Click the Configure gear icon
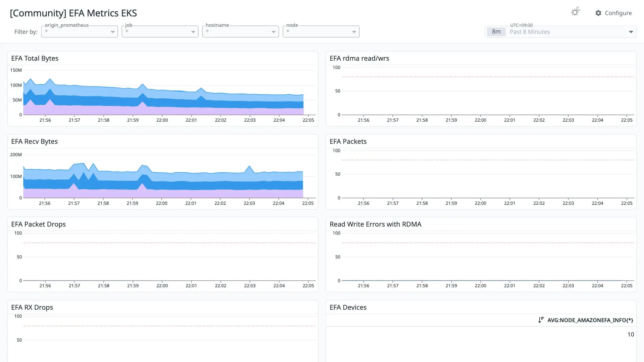The image size is (644, 362). pyautogui.click(x=598, y=13)
